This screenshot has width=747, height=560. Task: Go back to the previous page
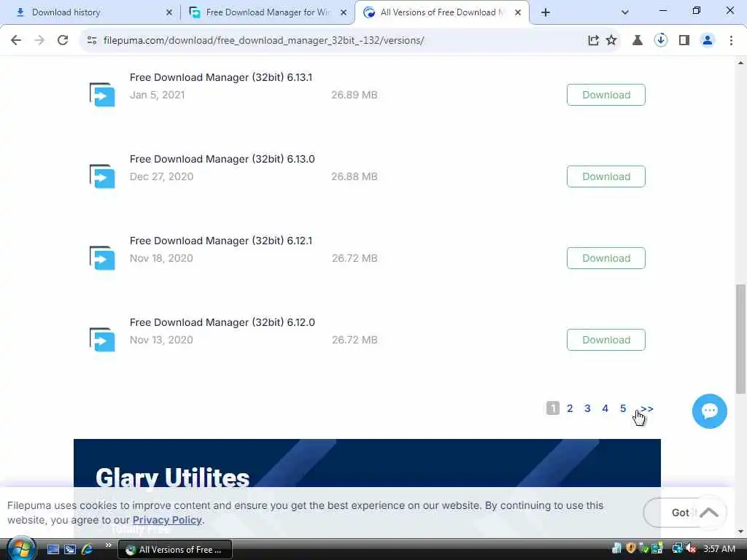point(16,41)
